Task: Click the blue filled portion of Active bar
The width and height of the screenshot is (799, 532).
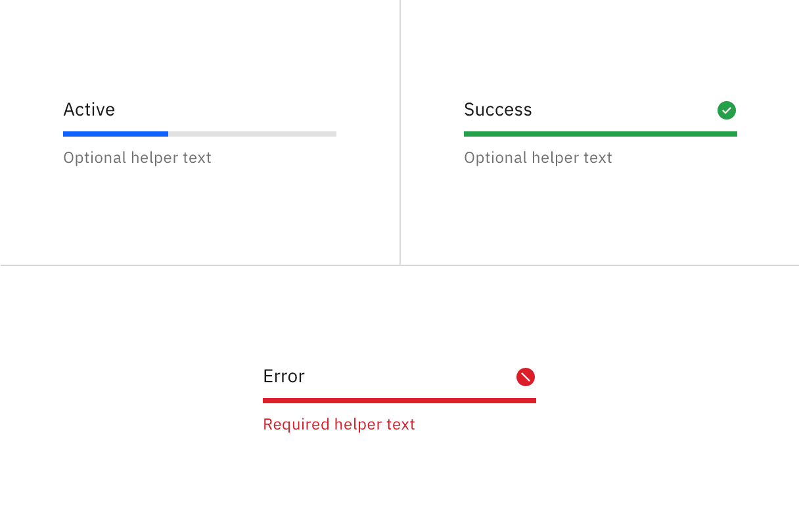Action: click(115, 134)
